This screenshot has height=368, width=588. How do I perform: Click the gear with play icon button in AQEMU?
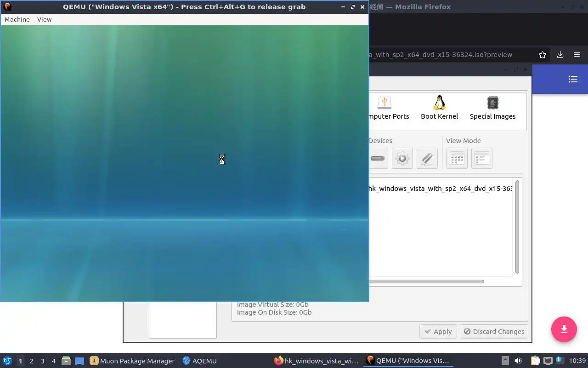[402, 158]
